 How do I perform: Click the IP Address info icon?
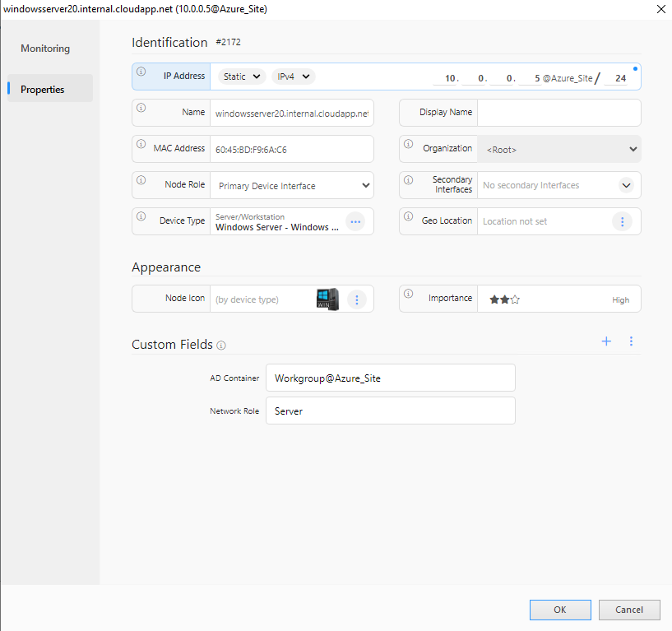coord(141,72)
